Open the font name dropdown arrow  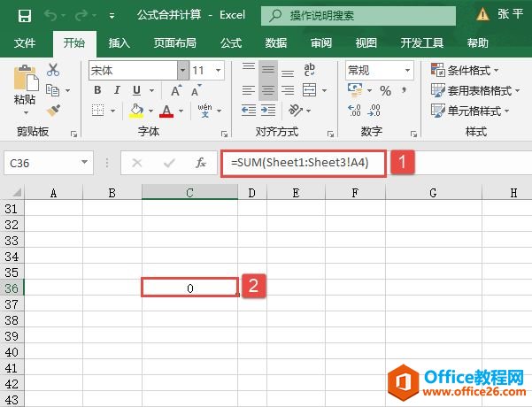pyautogui.click(x=183, y=71)
